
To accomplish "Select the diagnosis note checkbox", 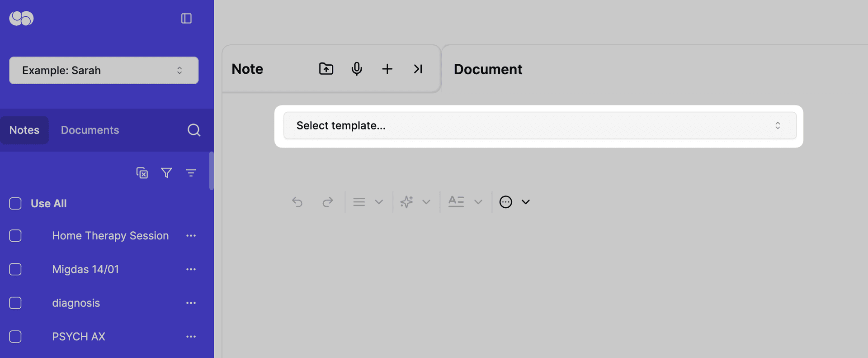I will tap(15, 303).
